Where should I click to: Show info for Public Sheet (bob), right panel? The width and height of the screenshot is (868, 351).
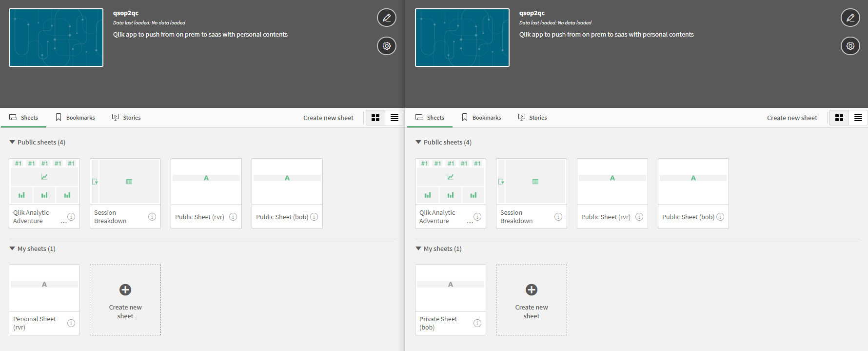(720, 217)
